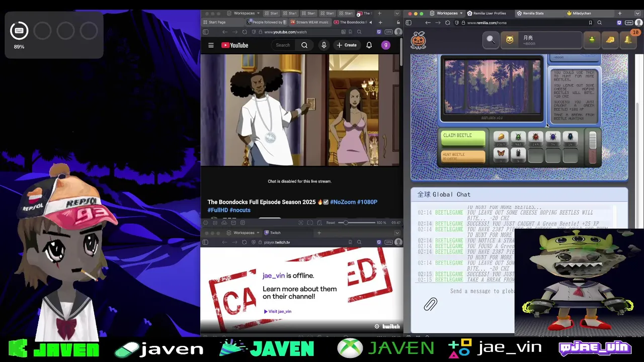Click Remilia pumpkin logo icon
The height and width of the screenshot is (362, 644).
(419, 40)
